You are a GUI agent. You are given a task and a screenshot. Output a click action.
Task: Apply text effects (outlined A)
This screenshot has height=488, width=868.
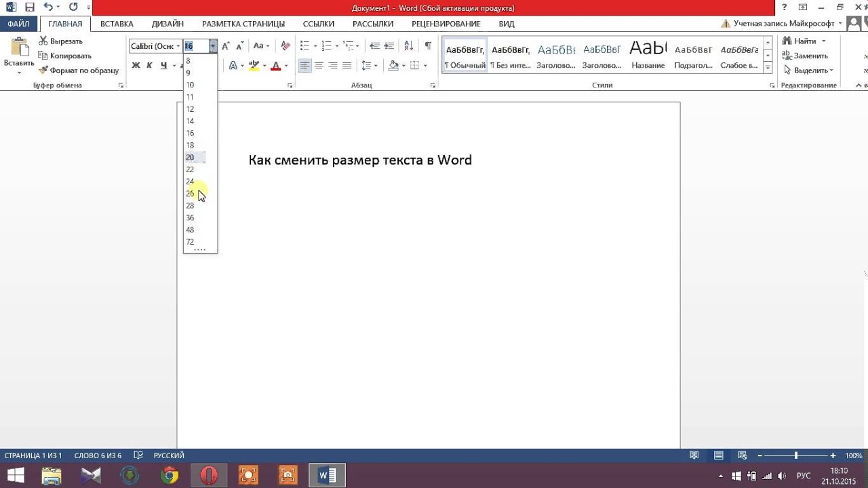233,66
